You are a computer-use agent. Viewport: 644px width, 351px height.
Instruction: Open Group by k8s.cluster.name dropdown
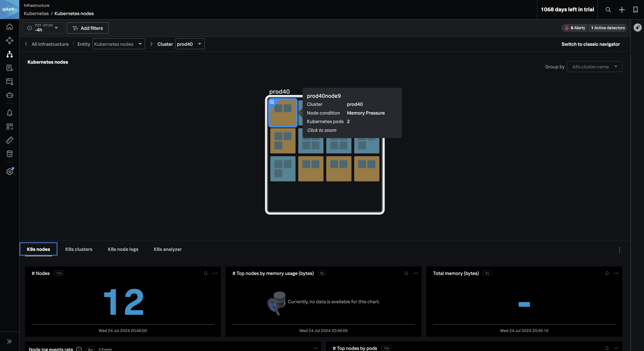coord(594,67)
